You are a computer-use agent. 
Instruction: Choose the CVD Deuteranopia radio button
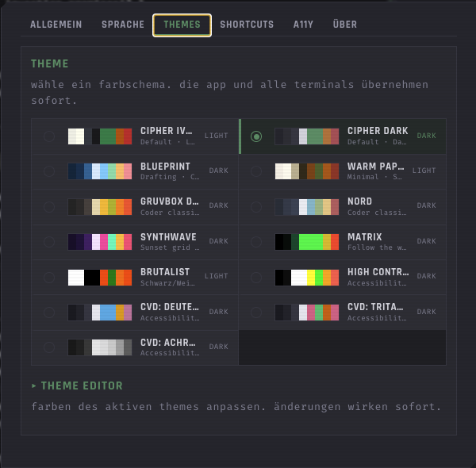[x=49, y=312]
